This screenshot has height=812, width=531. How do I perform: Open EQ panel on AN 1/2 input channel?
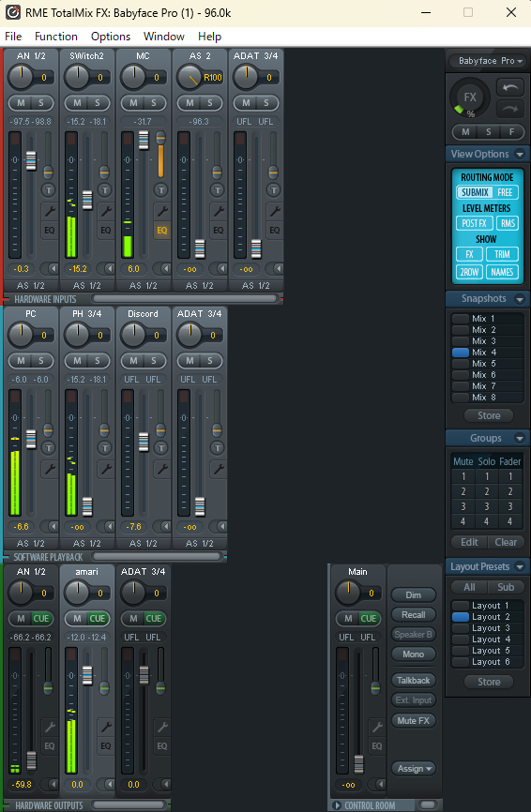coord(50,231)
